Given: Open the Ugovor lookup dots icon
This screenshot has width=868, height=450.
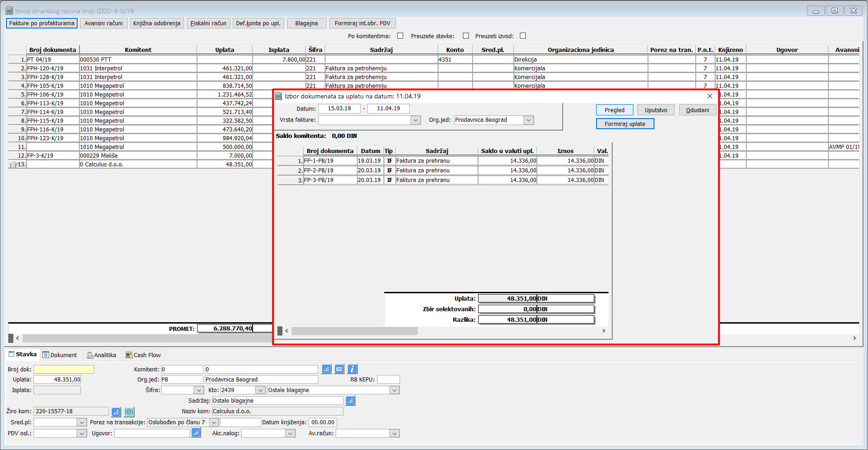Looking at the screenshot, I should tap(196, 433).
